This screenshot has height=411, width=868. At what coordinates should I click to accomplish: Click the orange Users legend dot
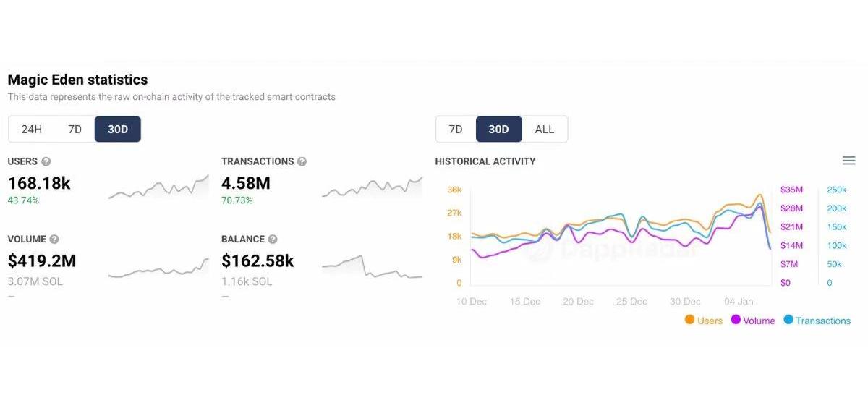(690, 320)
